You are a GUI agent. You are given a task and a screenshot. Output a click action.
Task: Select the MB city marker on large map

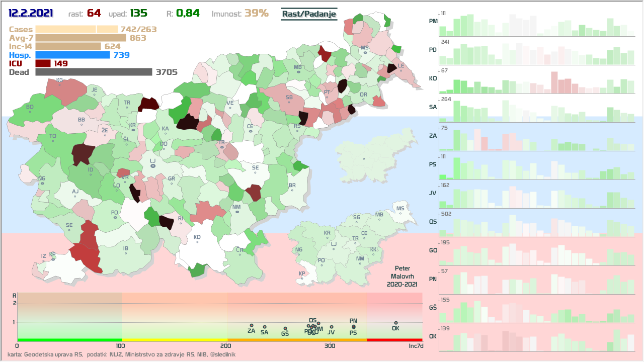(x=298, y=72)
